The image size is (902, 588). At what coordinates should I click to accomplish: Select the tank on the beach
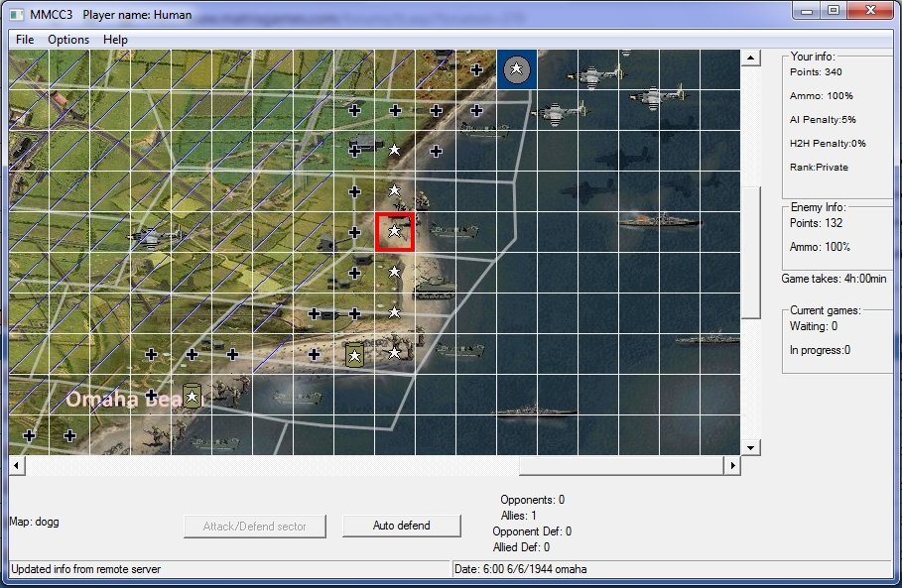pos(435,288)
